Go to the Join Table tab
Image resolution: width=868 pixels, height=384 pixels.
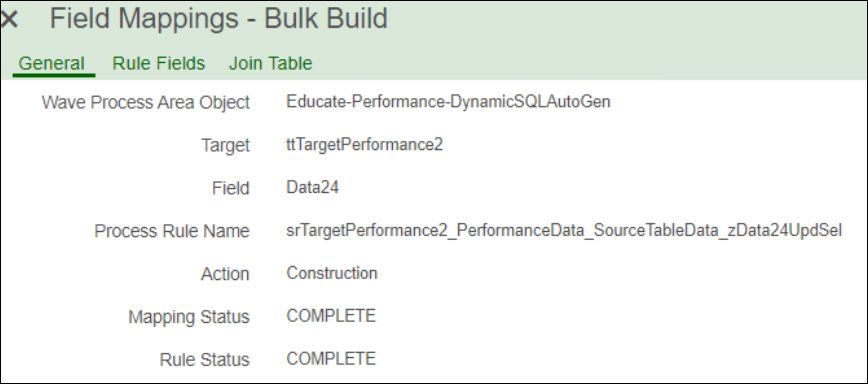pyautogui.click(x=270, y=63)
